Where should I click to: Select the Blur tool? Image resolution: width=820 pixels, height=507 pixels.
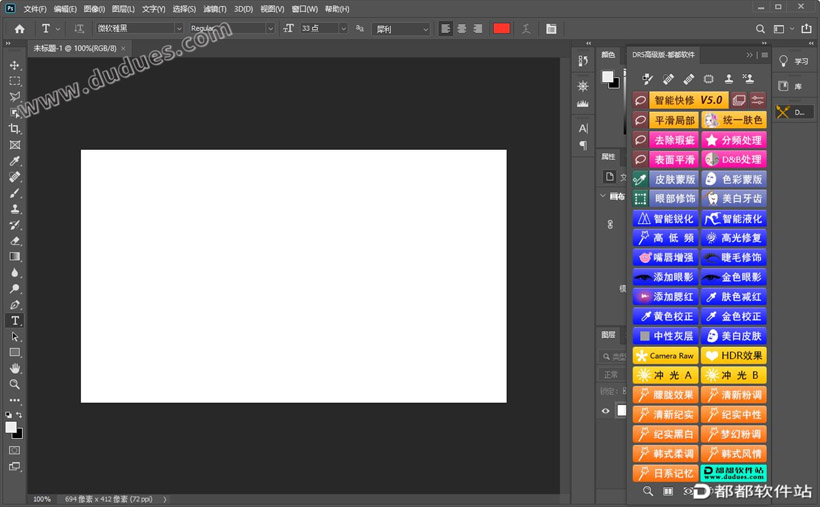15,273
